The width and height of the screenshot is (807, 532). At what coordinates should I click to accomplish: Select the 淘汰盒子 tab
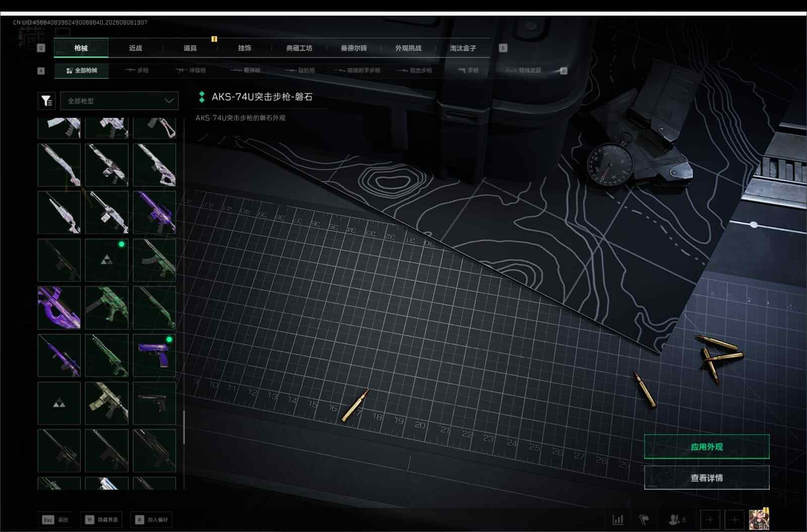tap(462, 48)
